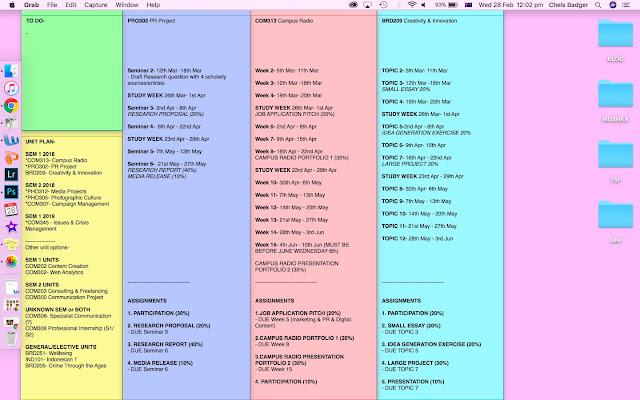640x400 pixels.
Task: Open the Grab application menu
Action: coord(31,5)
